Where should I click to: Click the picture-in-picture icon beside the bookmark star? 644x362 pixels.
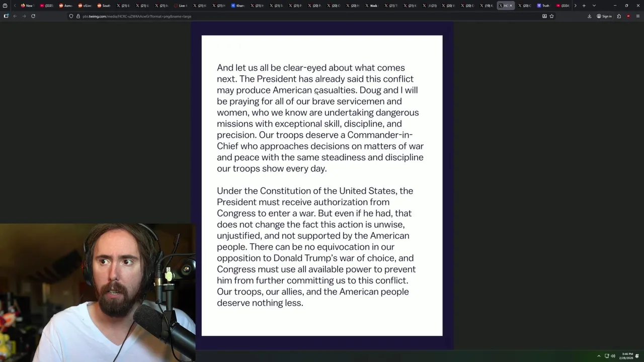544,16
